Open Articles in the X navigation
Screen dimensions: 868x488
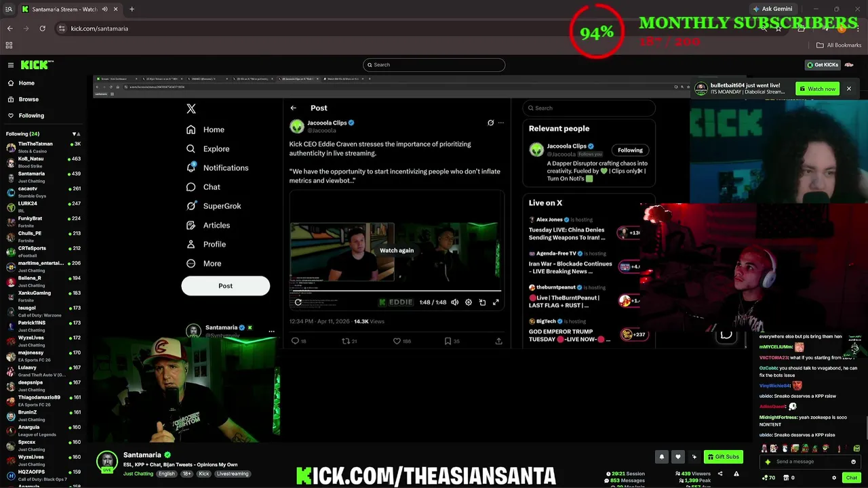click(x=208, y=225)
